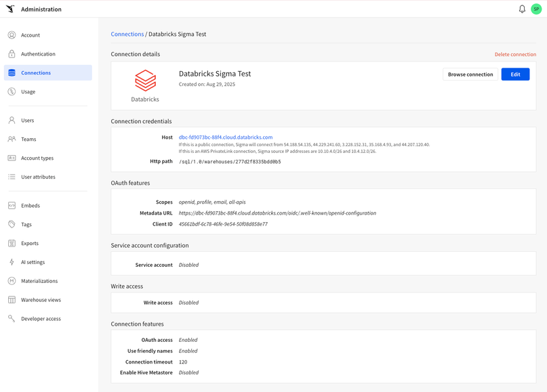
Task: Open the Materializations section
Action: [39, 281]
